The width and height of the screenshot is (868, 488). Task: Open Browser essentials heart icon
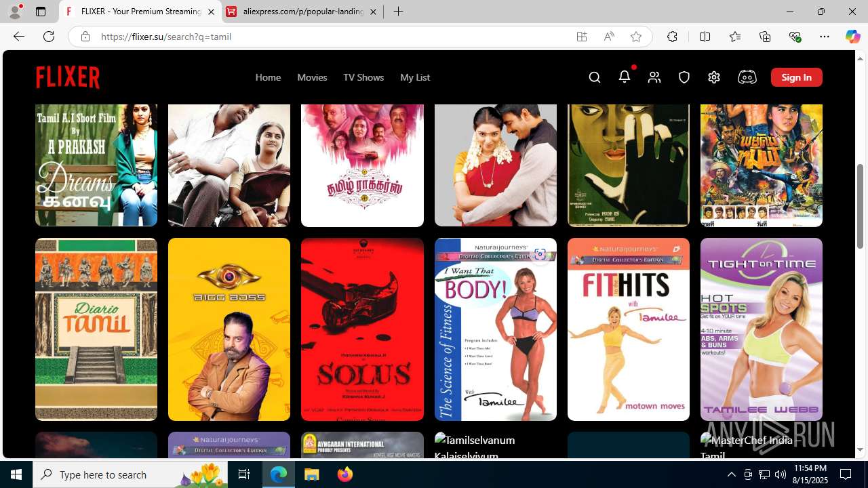point(795,37)
